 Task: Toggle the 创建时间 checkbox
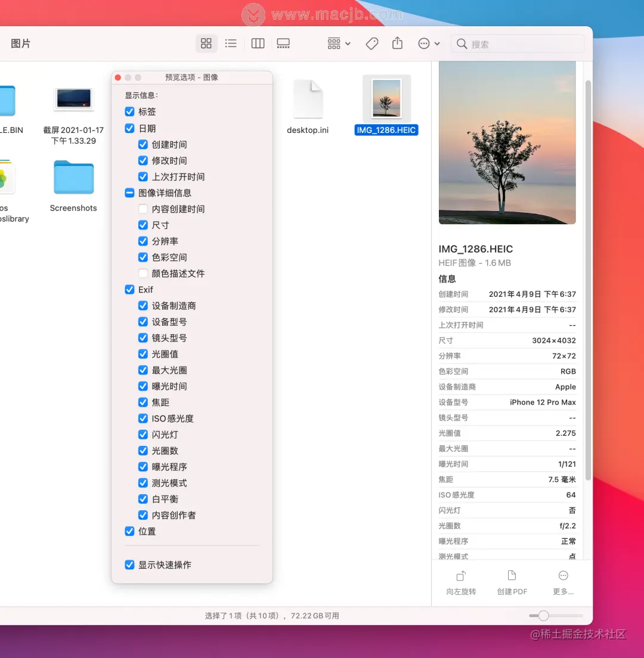pyautogui.click(x=143, y=144)
